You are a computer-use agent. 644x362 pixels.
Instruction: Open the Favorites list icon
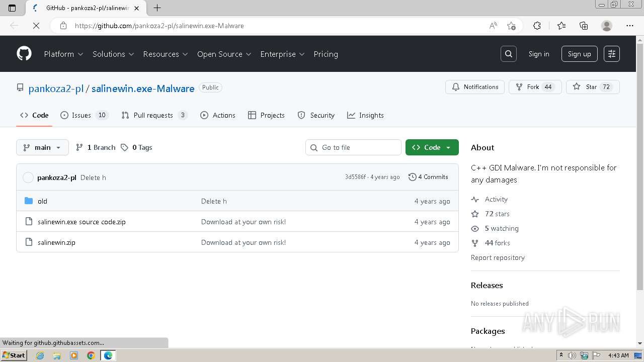(561, 26)
